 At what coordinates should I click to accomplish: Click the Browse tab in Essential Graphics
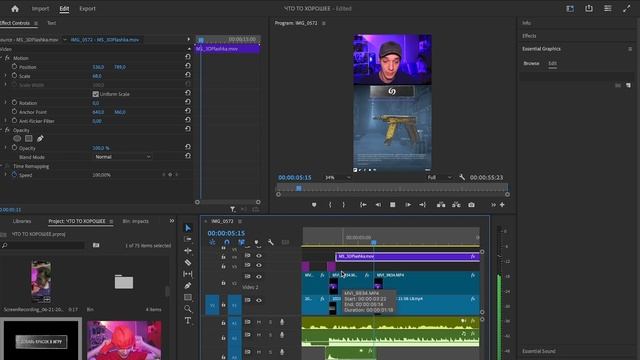pos(531,63)
